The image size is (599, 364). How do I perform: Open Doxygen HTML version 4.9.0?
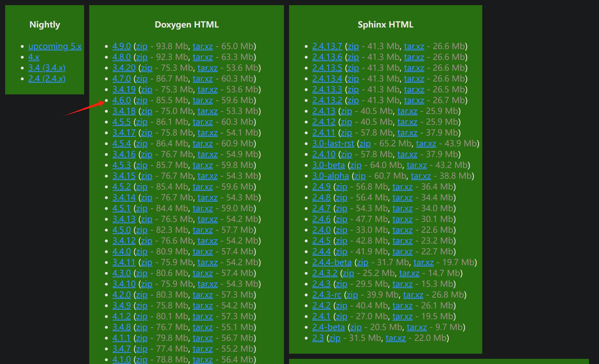point(121,46)
